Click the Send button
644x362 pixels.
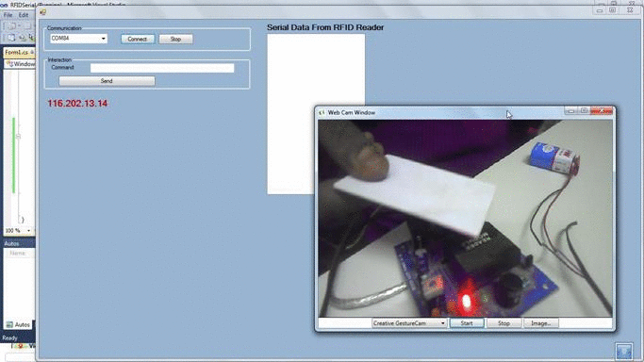coord(107,81)
